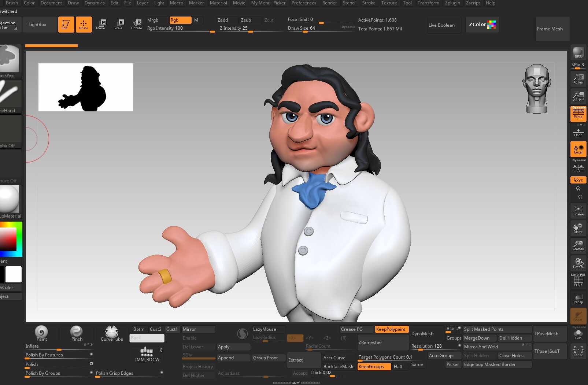588x385 pixels.
Task: Select the Rotate gizmo button beside Scale
Action: coord(136,25)
